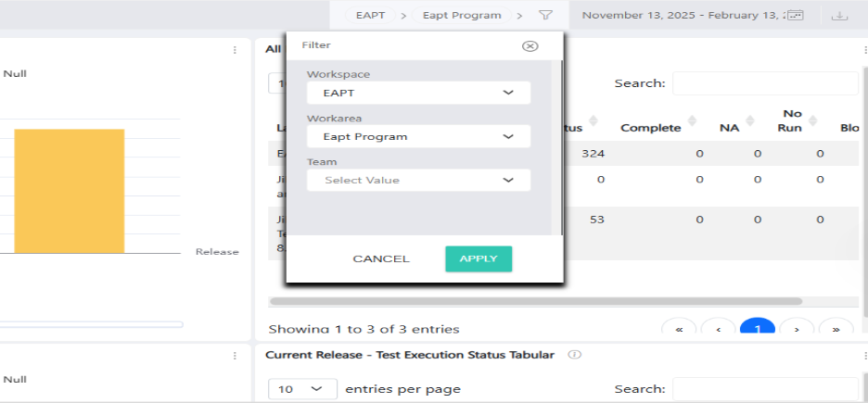The height and width of the screenshot is (403, 868).
Task: Open the Team Select Value dropdown
Action: 418,181
